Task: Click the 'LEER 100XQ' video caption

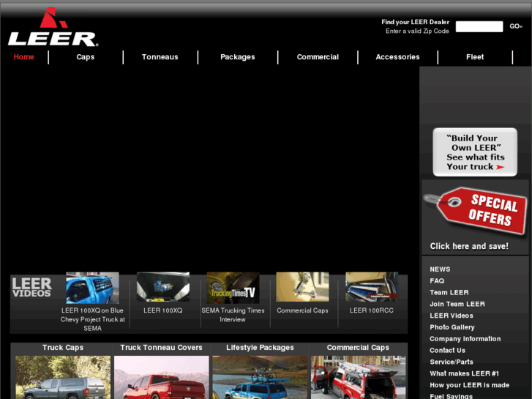Action: coord(163,310)
